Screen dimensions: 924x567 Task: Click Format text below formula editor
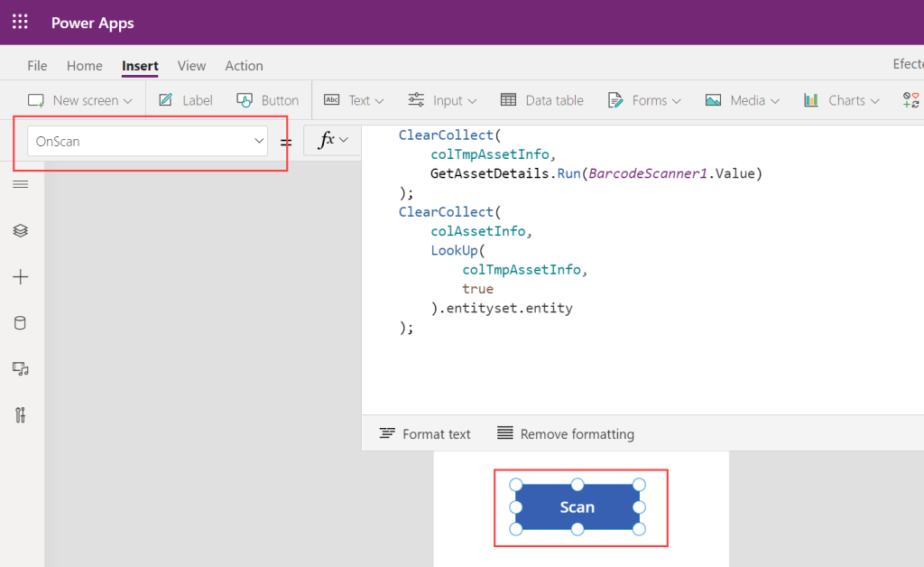click(x=425, y=434)
